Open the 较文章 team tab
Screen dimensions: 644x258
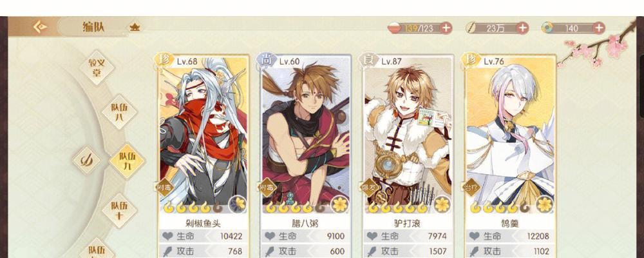point(97,67)
